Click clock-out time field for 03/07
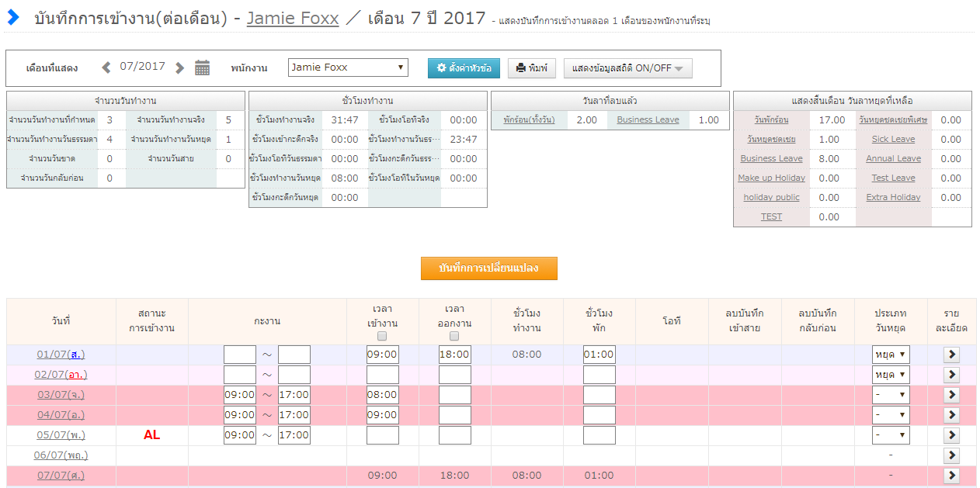This screenshot has height=488, width=980. tap(454, 395)
